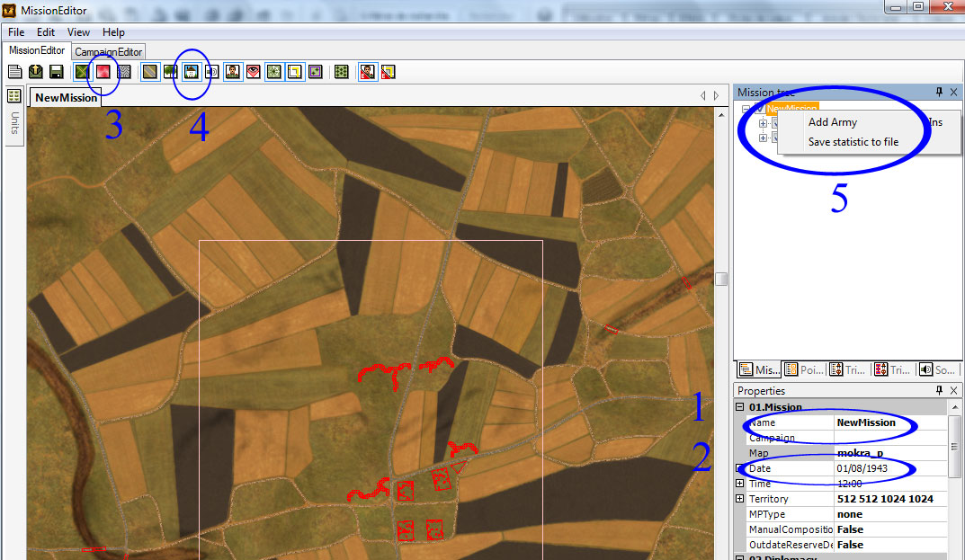Collapse the 01.Mission property group
The height and width of the screenshot is (560, 965).
click(x=740, y=407)
